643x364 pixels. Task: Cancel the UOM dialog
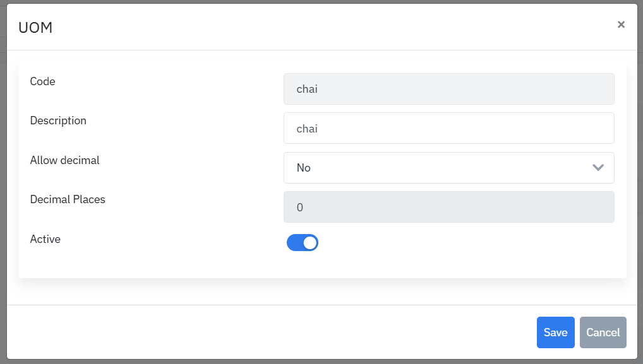tap(603, 332)
